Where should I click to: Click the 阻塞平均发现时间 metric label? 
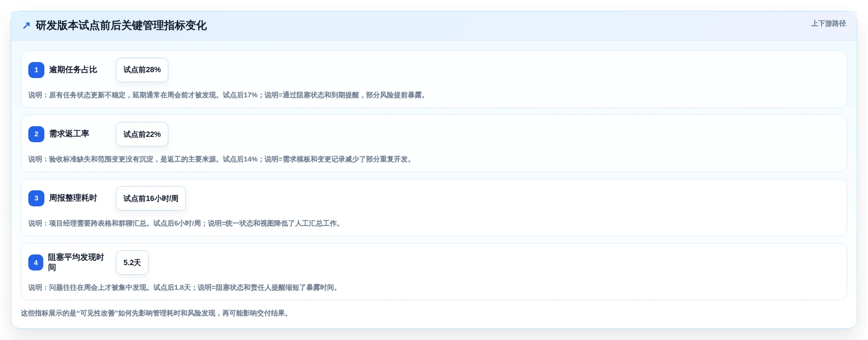coord(76,262)
